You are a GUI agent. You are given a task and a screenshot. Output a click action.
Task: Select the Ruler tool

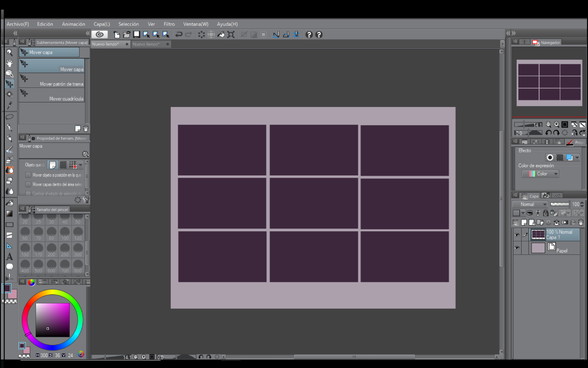coord(9,246)
